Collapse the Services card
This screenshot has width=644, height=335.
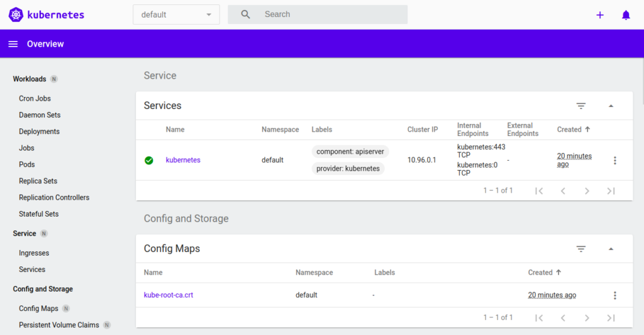click(x=611, y=106)
